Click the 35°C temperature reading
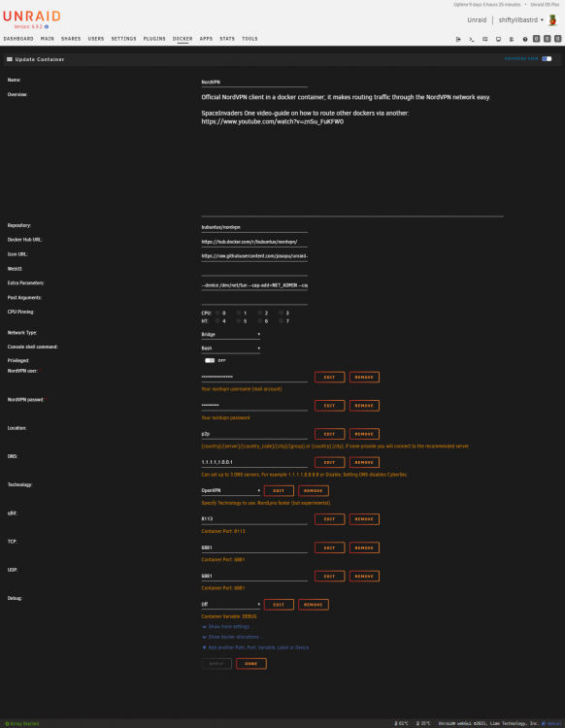Viewport: 565px width, 728px height. [x=423, y=723]
